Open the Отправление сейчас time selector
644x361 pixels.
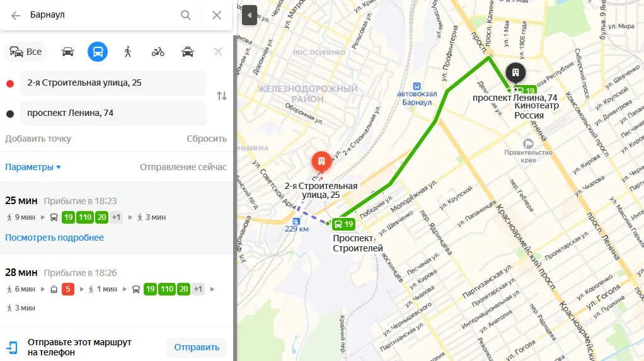click(x=183, y=167)
